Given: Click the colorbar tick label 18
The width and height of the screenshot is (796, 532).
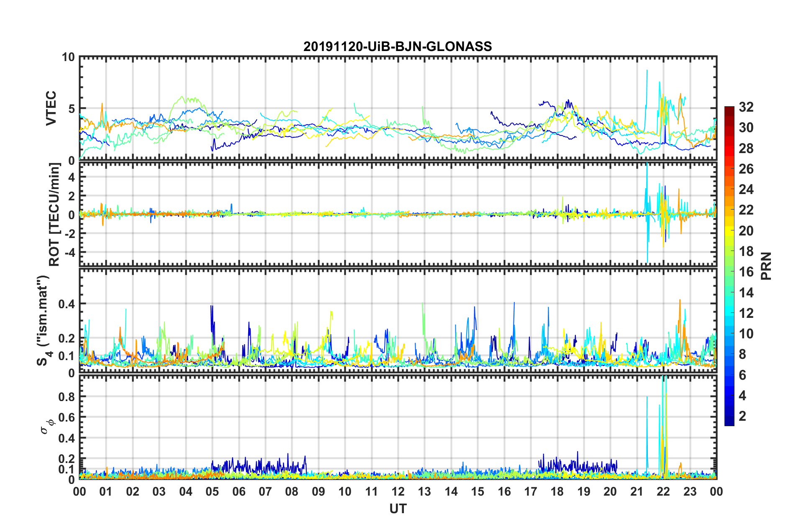Looking at the screenshot, I should (x=746, y=251).
